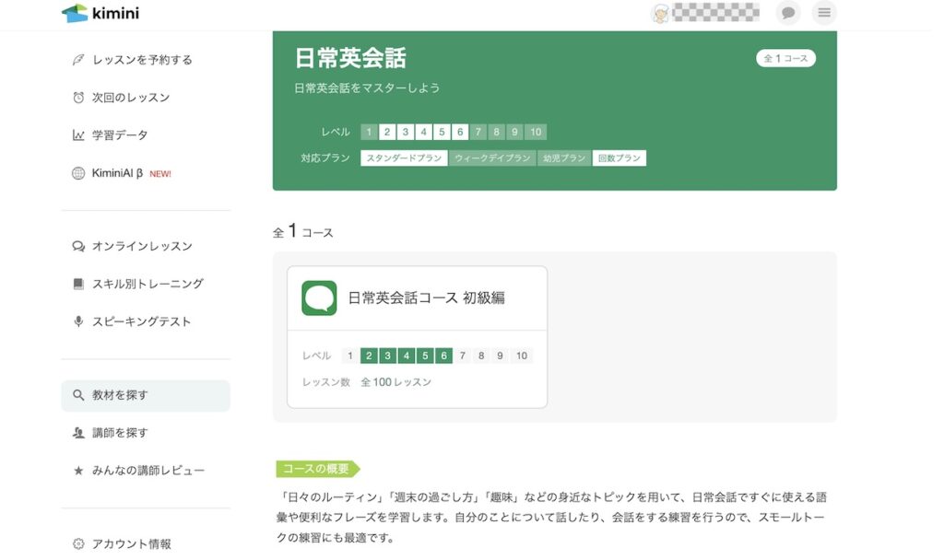
Task: Open スピーキングテスト menu item
Action: pyautogui.click(x=141, y=321)
